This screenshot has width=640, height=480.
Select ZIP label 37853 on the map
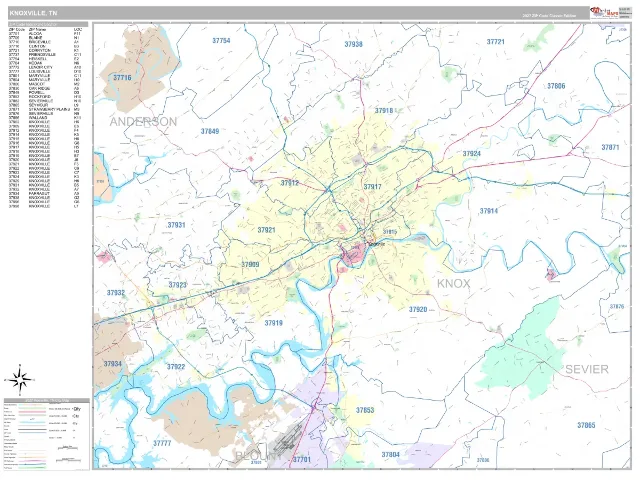pyautogui.click(x=364, y=410)
